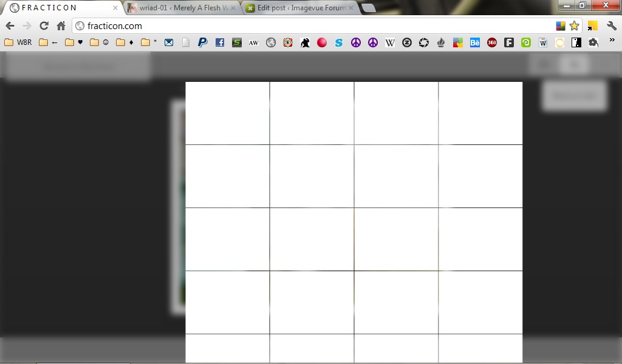Click the yellow sticky-note extension icon
The width and height of the screenshot is (622, 364).
[592, 26]
